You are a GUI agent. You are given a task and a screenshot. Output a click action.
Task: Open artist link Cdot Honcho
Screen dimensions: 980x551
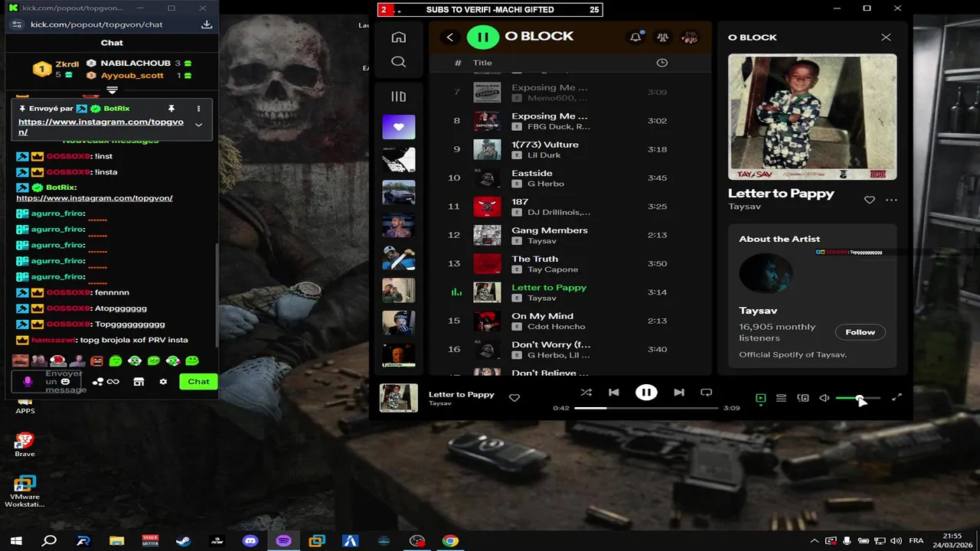557,327
